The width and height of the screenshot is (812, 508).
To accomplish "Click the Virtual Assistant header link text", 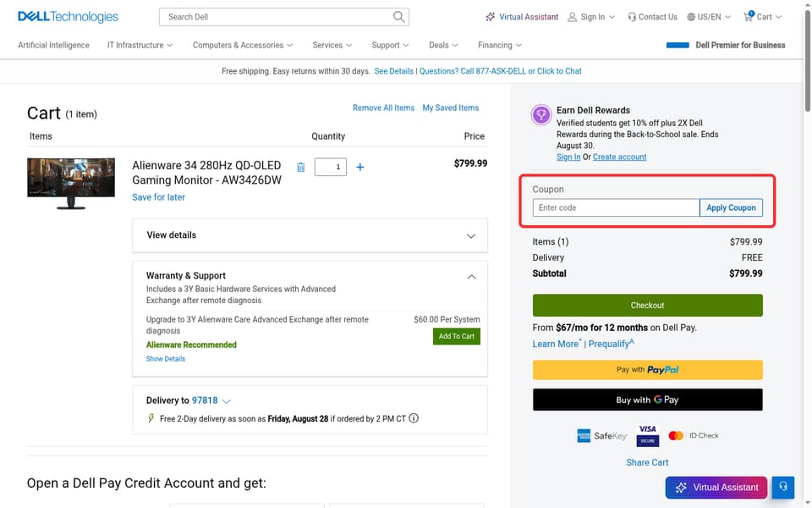I will click(x=529, y=17).
